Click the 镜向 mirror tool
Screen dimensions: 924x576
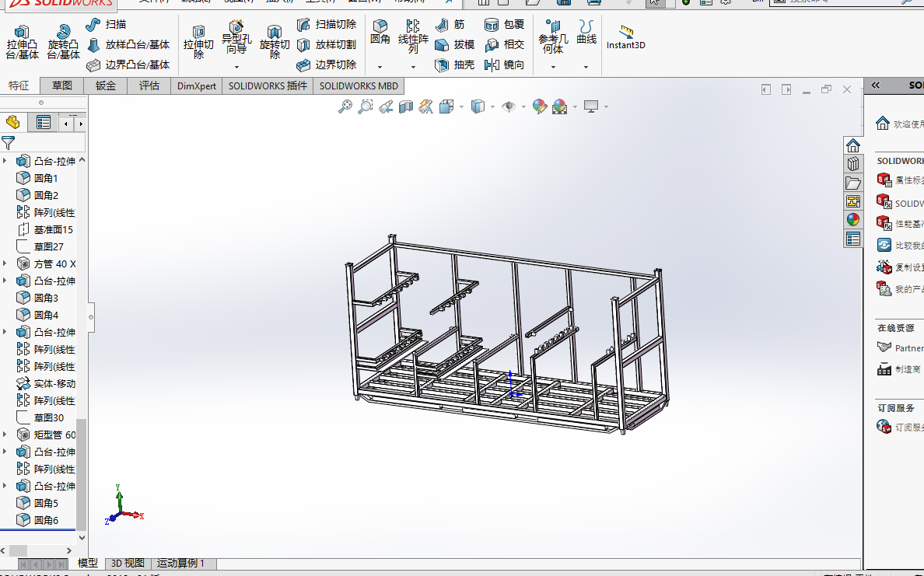tap(505, 65)
